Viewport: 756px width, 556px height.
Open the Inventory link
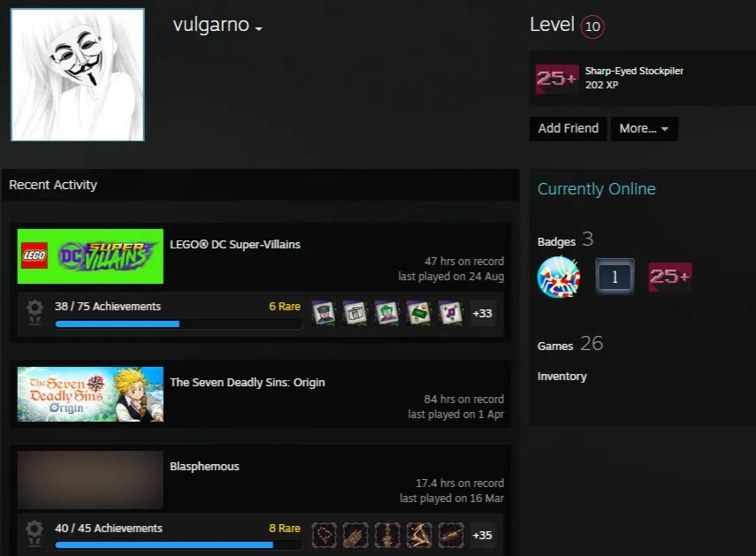click(x=562, y=377)
